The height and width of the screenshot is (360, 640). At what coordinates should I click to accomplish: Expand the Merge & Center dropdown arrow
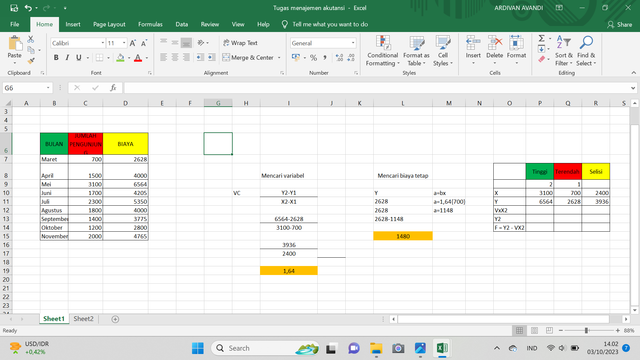(x=279, y=58)
